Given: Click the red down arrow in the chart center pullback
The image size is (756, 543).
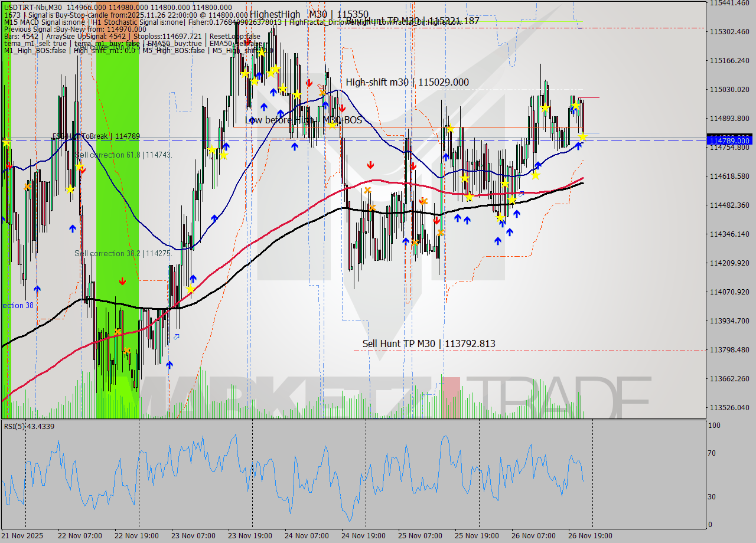Looking at the screenshot, I should (x=370, y=164).
